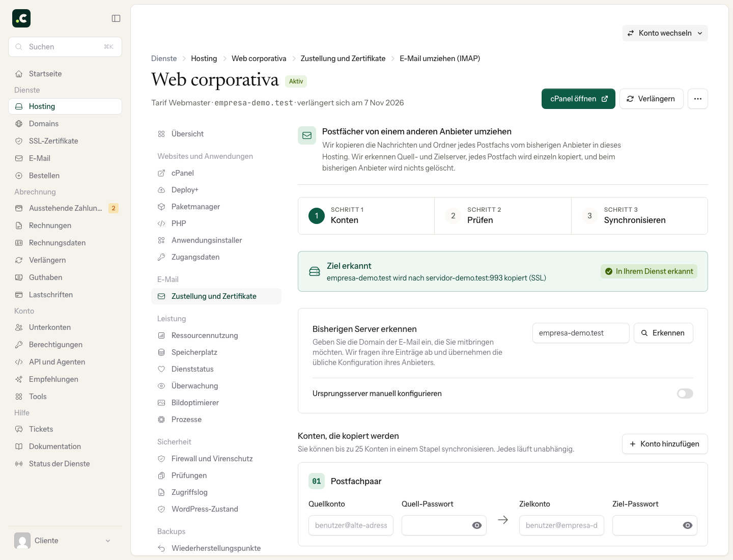This screenshot has height=560, width=733.
Task: Select step 1 Konten tab
Action: 366,216
